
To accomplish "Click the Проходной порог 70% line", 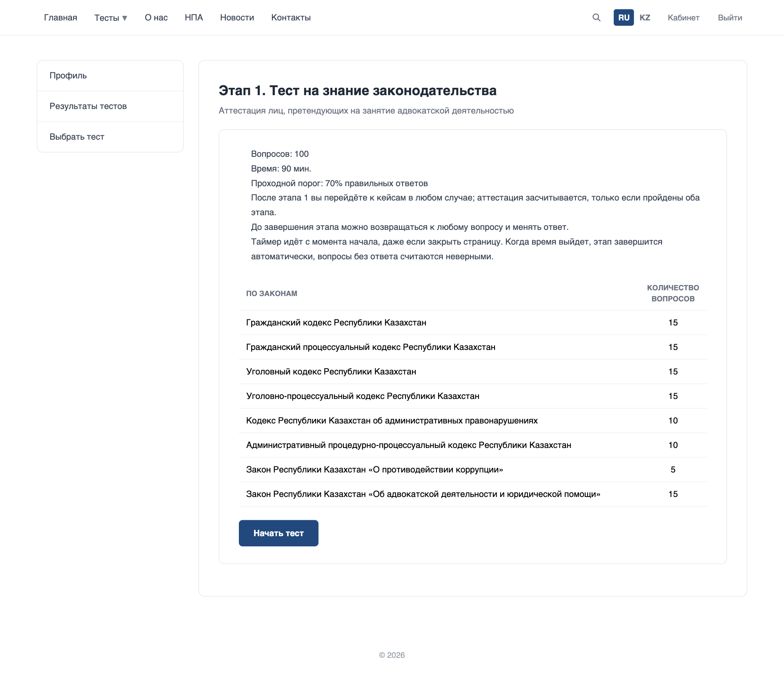I will [339, 183].
